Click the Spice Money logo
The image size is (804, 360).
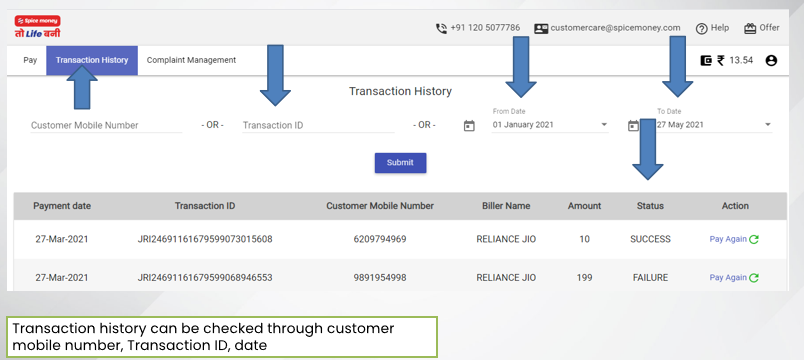point(37,27)
